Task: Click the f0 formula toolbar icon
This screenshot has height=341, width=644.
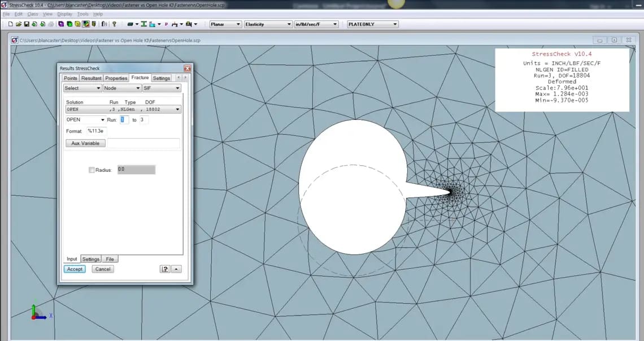Action: click(x=105, y=24)
